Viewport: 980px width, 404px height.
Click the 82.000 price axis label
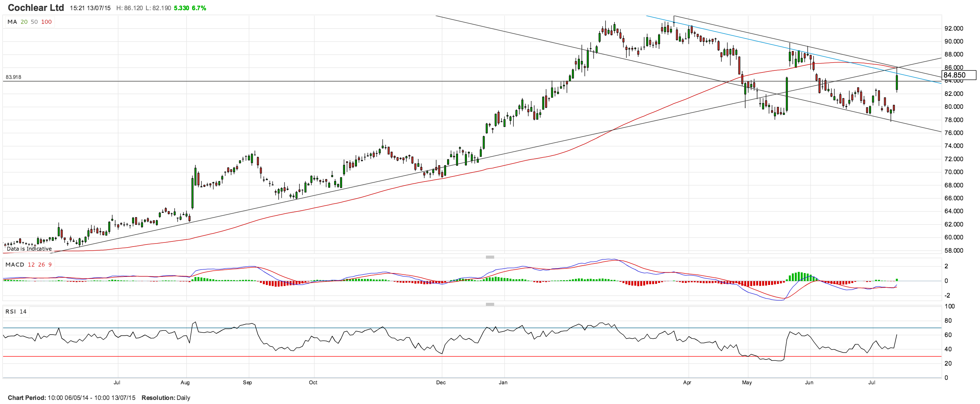click(954, 94)
